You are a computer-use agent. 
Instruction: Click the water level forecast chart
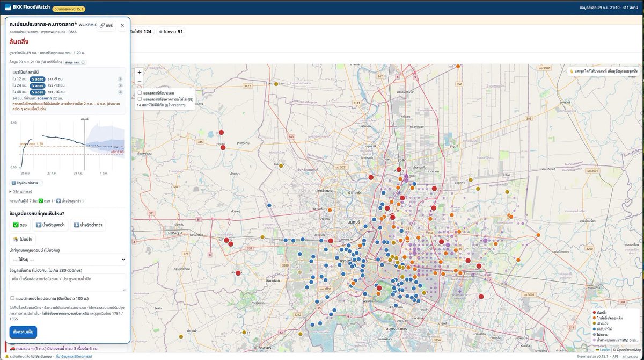[x=68, y=145]
